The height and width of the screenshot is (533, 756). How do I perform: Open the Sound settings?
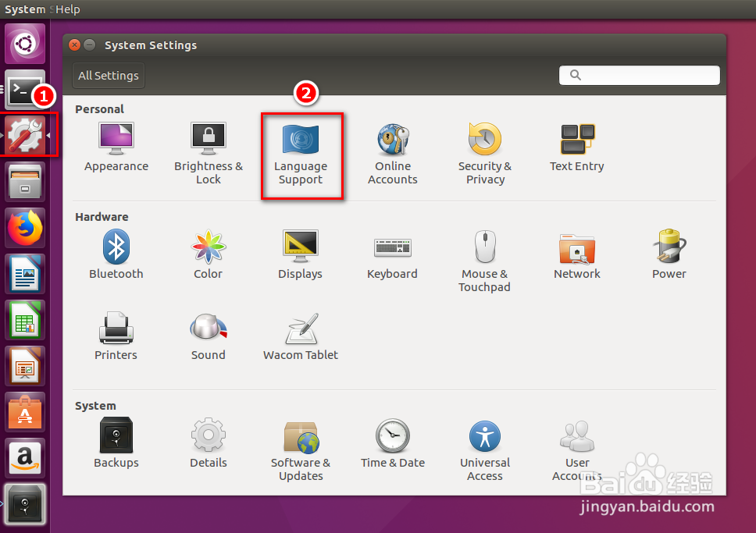coord(208,336)
